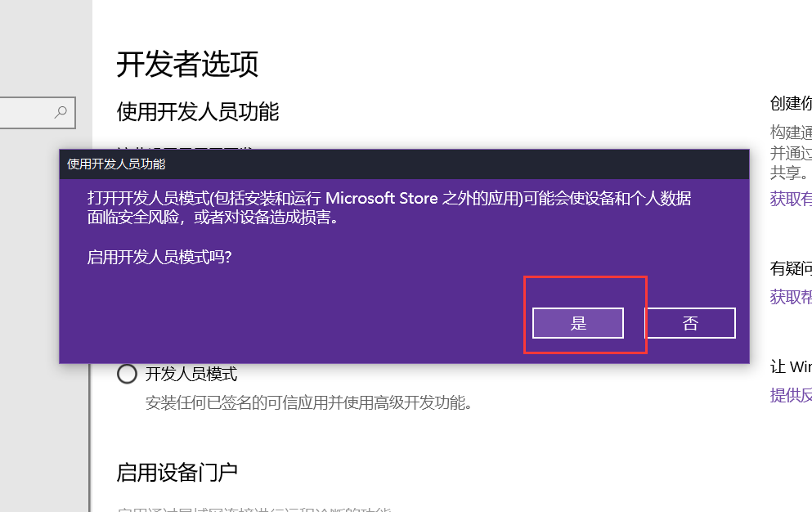Focus the settings search box
Screen dimensions: 812x512
click(x=38, y=112)
